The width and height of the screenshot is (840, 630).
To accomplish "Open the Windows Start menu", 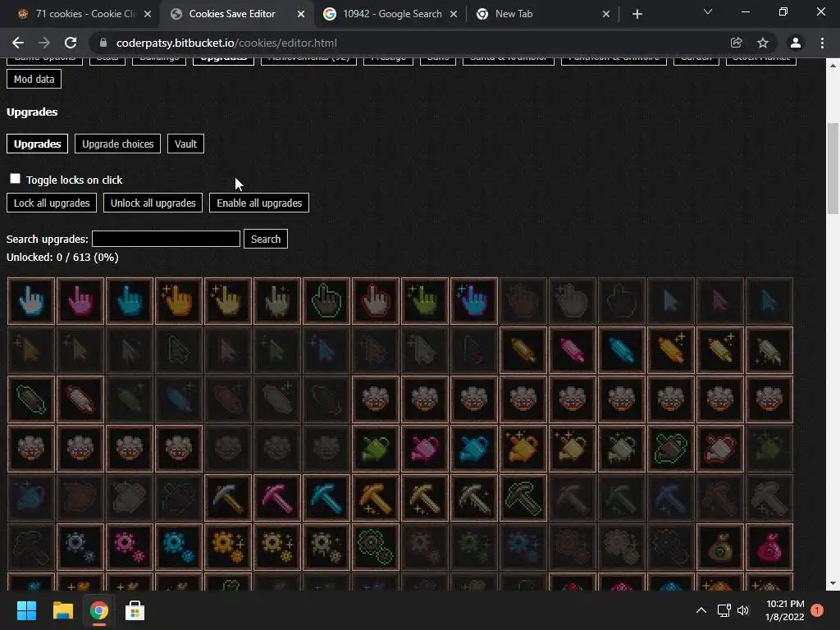I will click(26, 610).
